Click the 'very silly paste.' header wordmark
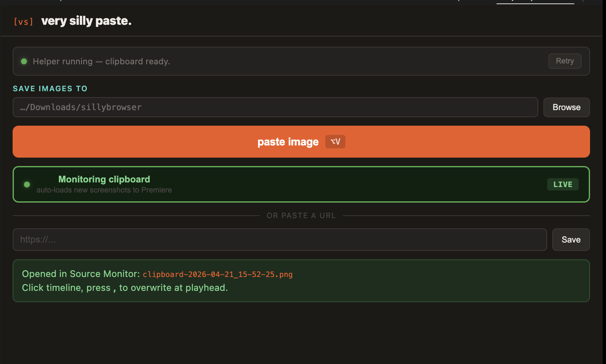The image size is (606, 364). [86, 21]
